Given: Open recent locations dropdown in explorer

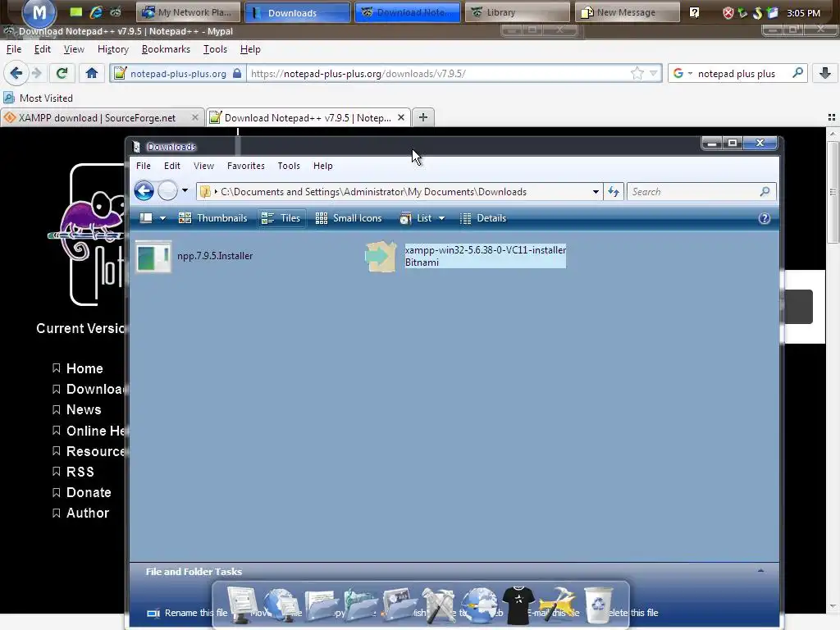Looking at the screenshot, I should point(185,190).
